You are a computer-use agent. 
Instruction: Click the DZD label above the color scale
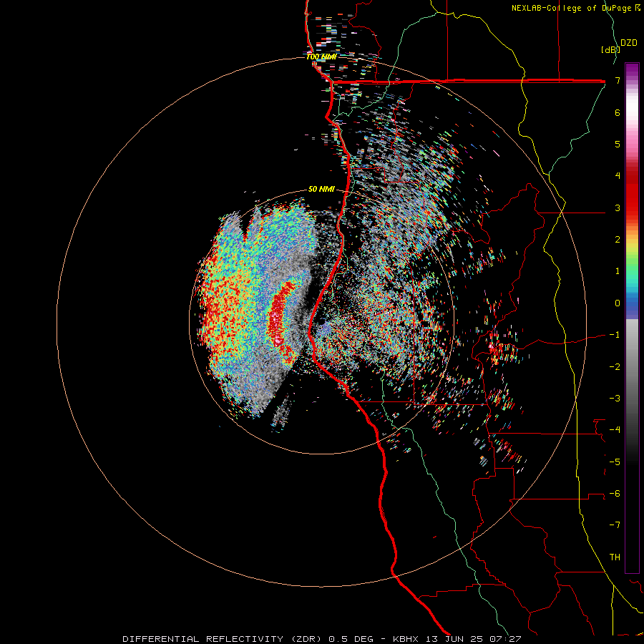pos(629,43)
